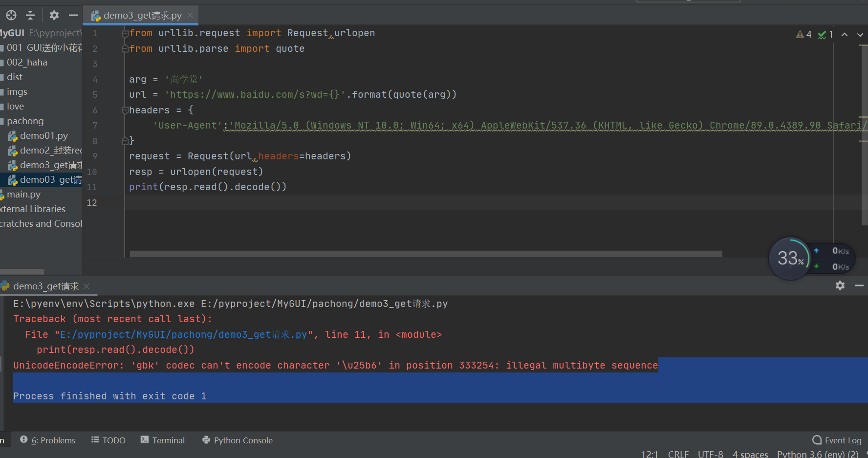Change UTF-8 file encoding in status bar
Image resolution: width=868 pixels, height=458 pixels.
[x=710, y=454]
